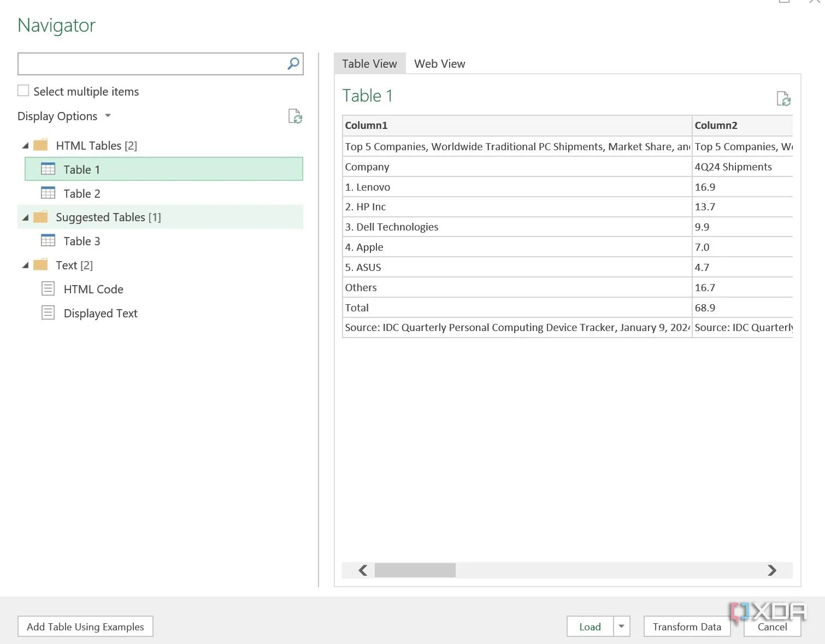The width and height of the screenshot is (825, 644).
Task: Collapse the HTML Tables tree group
Action: point(25,146)
